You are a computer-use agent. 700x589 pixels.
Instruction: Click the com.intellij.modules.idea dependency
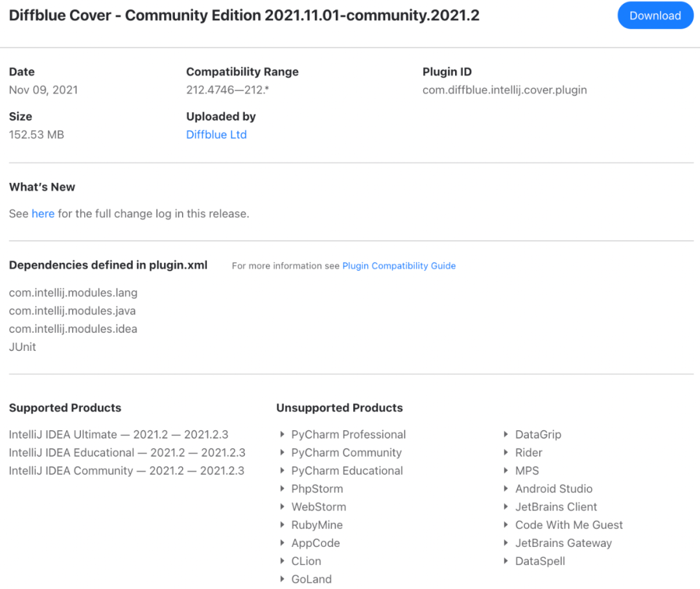click(x=73, y=329)
